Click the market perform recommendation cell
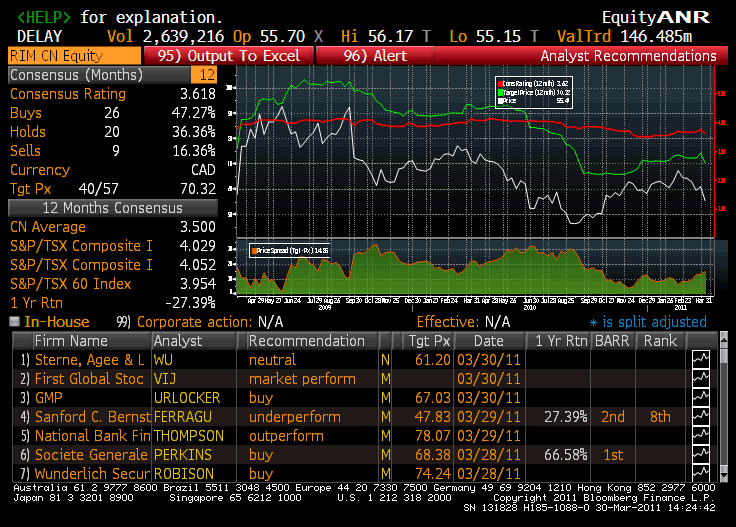The width and height of the screenshot is (736, 527). click(x=302, y=379)
